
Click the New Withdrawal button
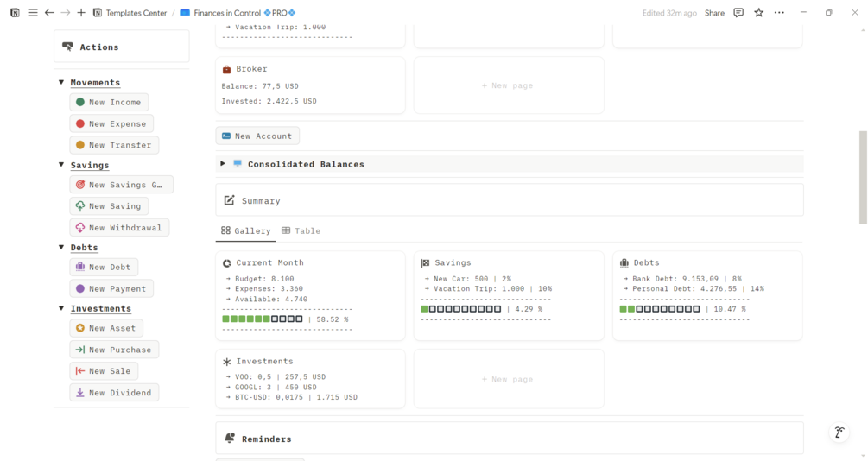[x=119, y=227]
